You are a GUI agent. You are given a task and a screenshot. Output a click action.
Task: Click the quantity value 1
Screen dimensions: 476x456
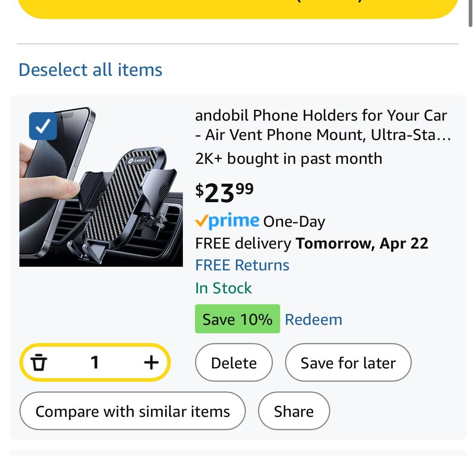(x=95, y=362)
